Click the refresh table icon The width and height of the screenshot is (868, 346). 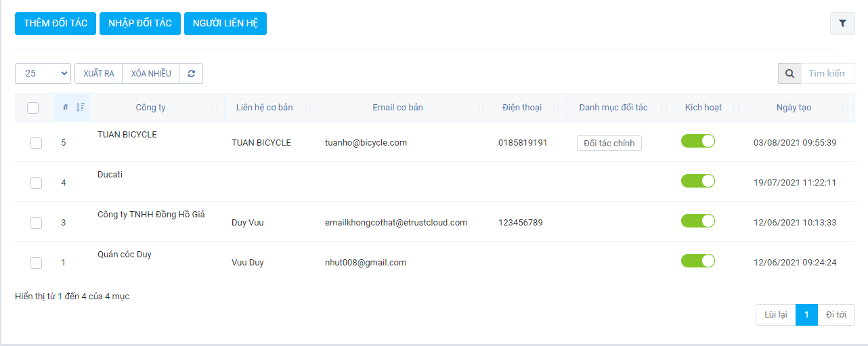pyautogui.click(x=191, y=74)
